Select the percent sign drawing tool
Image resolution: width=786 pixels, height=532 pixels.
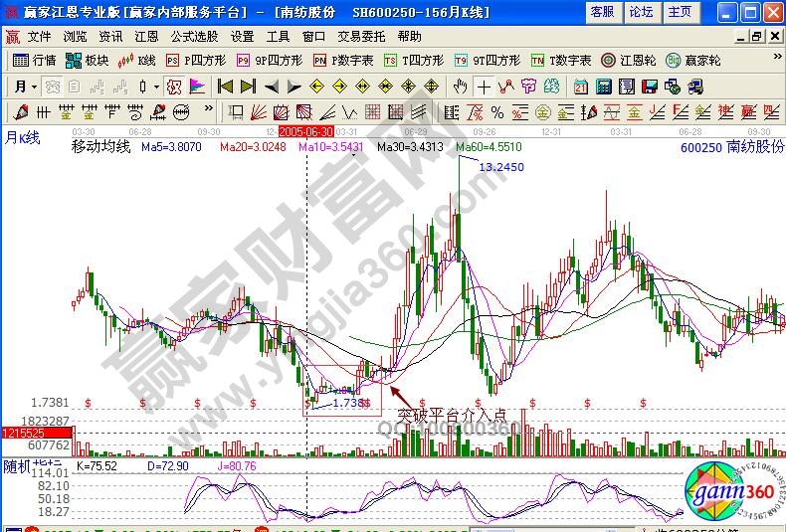point(496,110)
